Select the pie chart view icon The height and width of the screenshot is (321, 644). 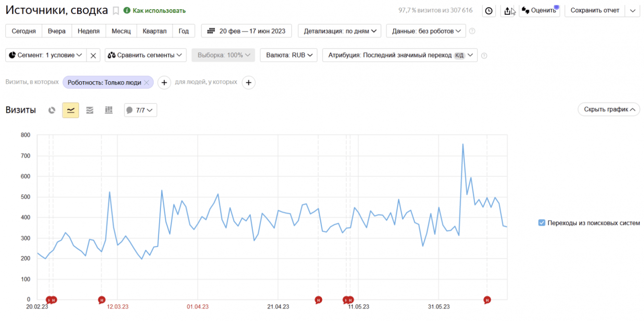[x=52, y=110]
